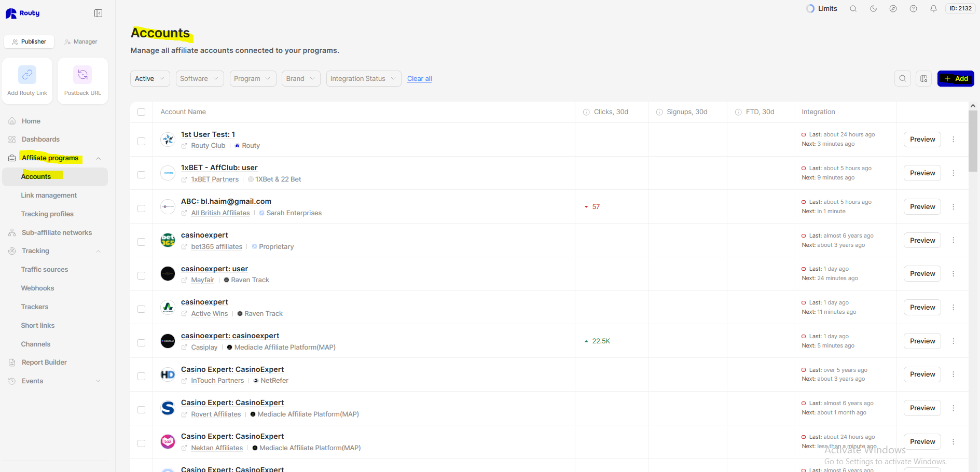980x472 pixels.
Task: Check the 1xBET - AffClub: user row
Action: [141, 175]
